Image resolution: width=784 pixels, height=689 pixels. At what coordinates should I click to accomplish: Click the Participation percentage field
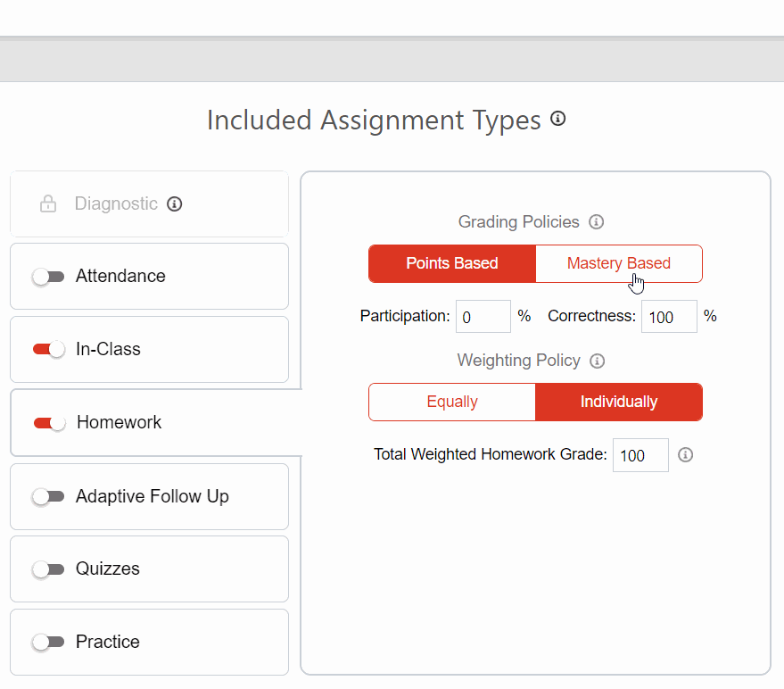pyautogui.click(x=483, y=316)
